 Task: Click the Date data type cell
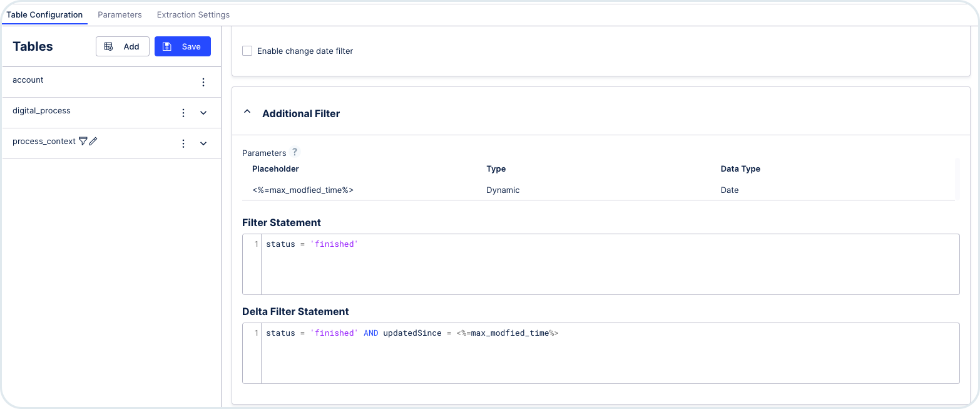pos(730,190)
